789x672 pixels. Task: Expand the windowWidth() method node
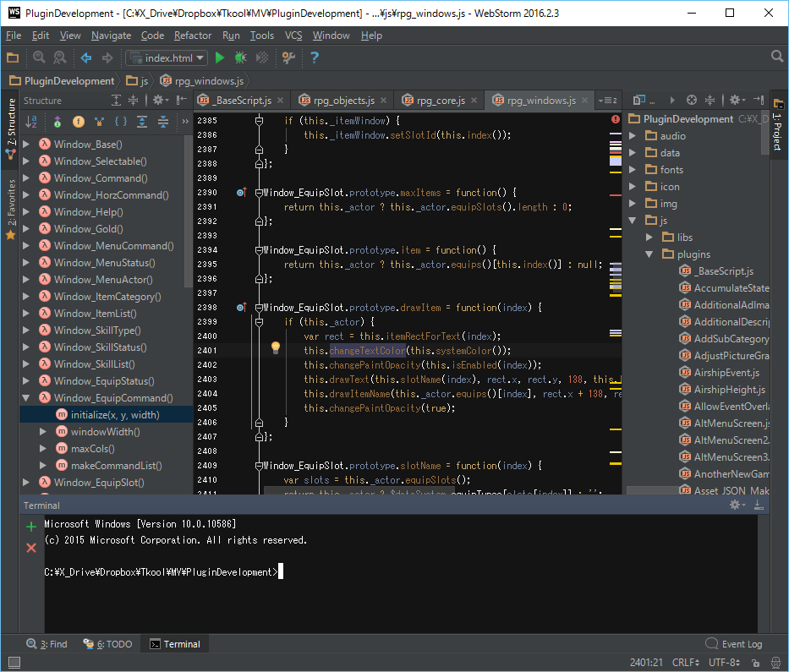point(43,432)
